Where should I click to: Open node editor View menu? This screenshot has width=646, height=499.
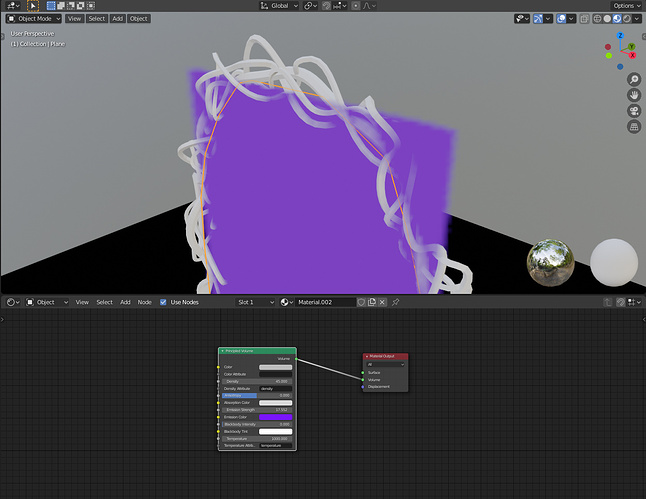pos(82,302)
